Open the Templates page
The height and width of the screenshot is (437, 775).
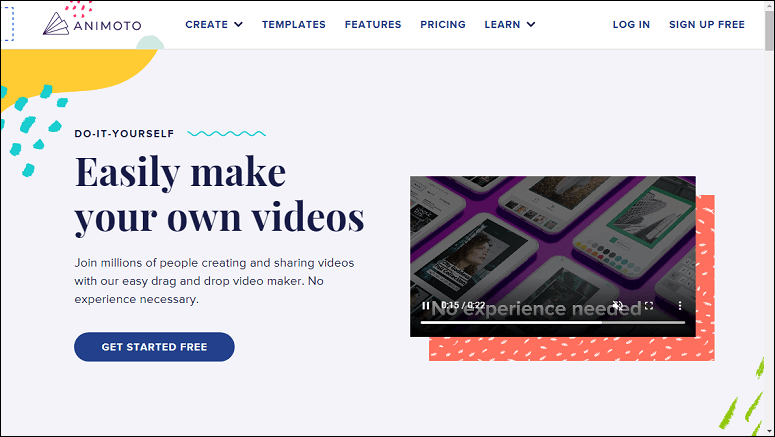(294, 24)
